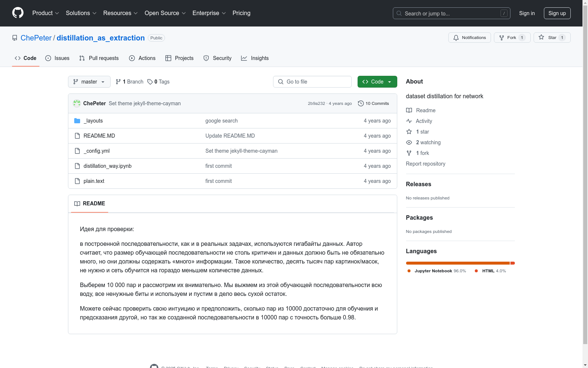The image size is (588, 368).
Task: Click the Projects table icon
Action: point(168,58)
